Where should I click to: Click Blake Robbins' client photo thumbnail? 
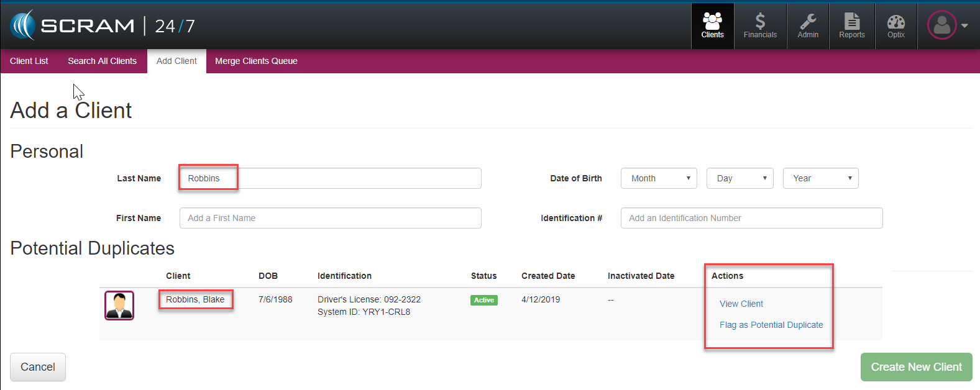pyautogui.click(x=119, y=306)
